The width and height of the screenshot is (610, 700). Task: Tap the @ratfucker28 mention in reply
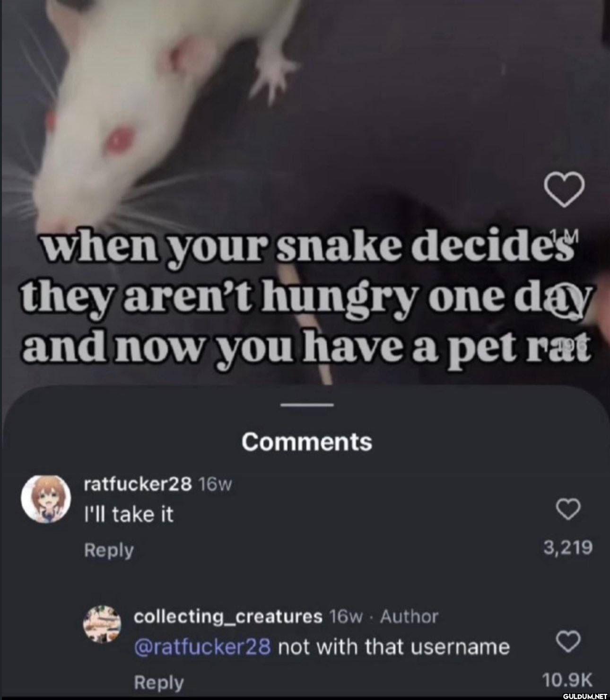point(202,646)
